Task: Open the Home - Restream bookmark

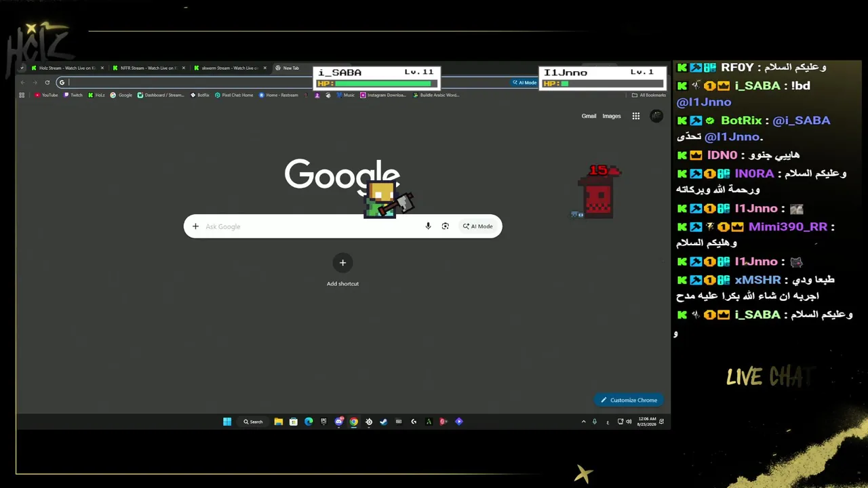Action: (279, 96)
